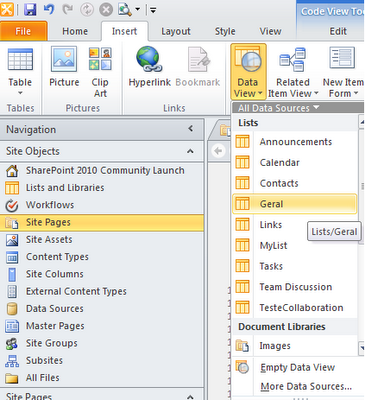Screen dimensions: 365x400
Task: Open the Customize Quick Access Toolbar arrow
Action: [153, 10]
